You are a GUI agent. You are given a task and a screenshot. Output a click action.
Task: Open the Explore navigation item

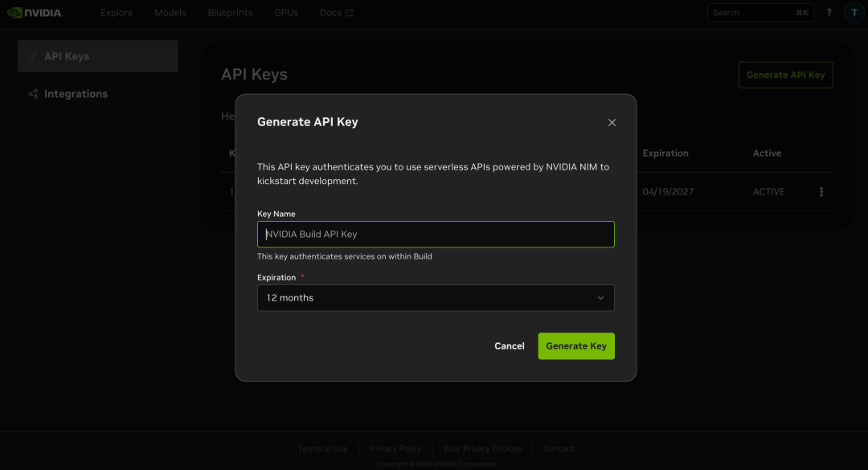click(x=116, y=12)
